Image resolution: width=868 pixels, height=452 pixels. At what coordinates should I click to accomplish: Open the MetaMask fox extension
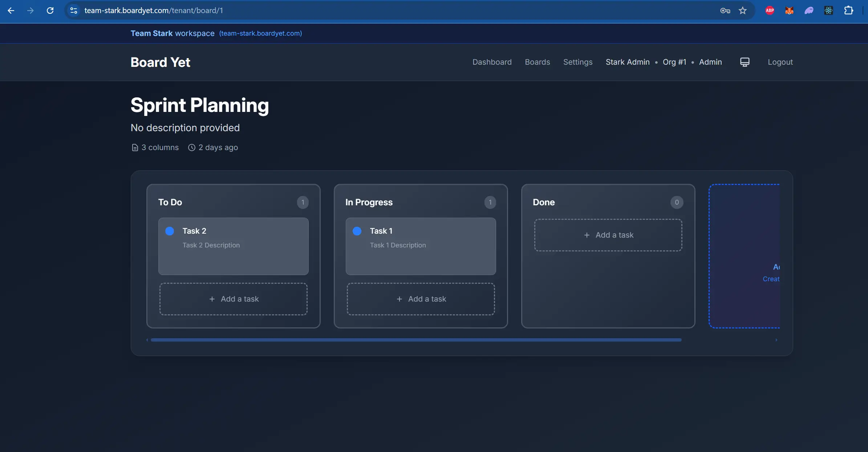(789, 11)
